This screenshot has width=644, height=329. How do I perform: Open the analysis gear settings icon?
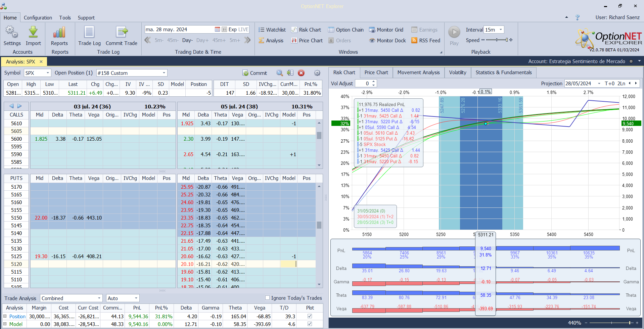[x=317, y=73]
